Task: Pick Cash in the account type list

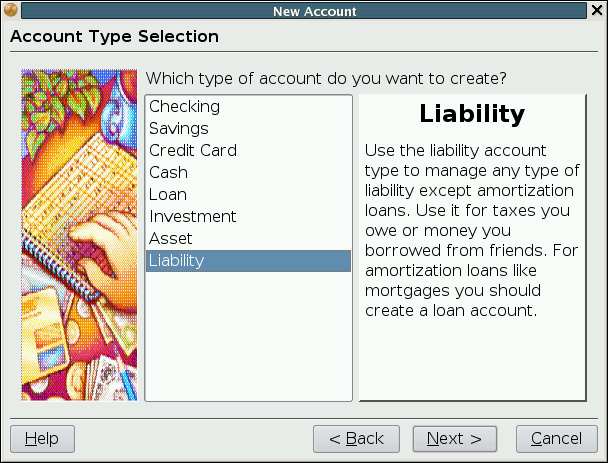Action: pos(168,172)
